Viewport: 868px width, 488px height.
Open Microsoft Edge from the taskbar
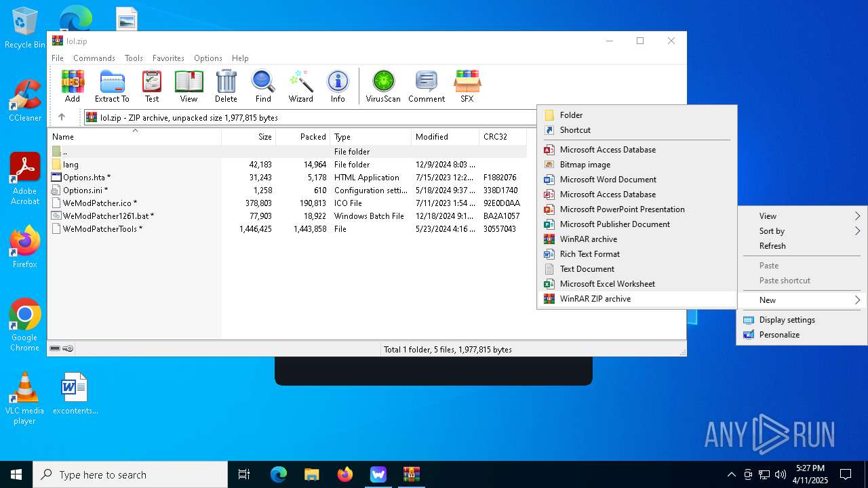[279, 474]
